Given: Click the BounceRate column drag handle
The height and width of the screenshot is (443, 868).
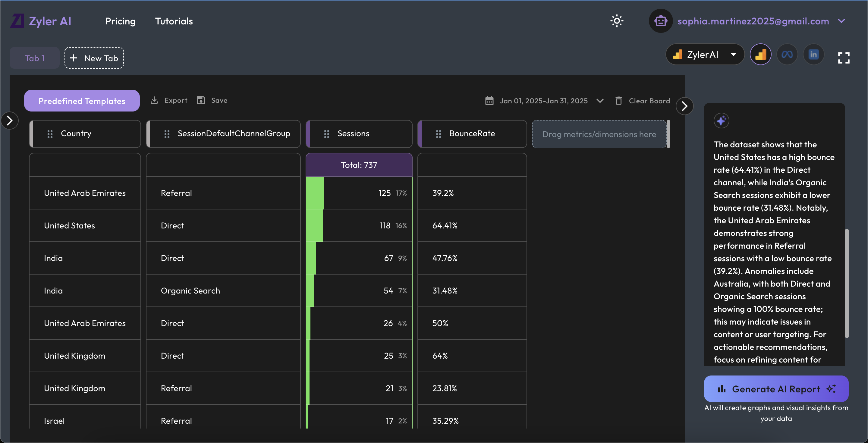Looking at the screenshot, I should pos(438,134).
